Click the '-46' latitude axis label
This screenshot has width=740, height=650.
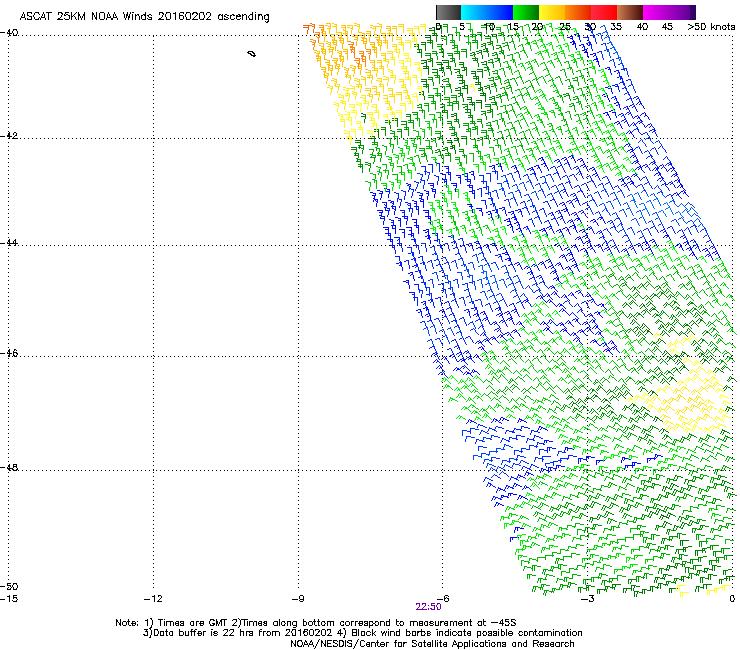coord(9,353)
